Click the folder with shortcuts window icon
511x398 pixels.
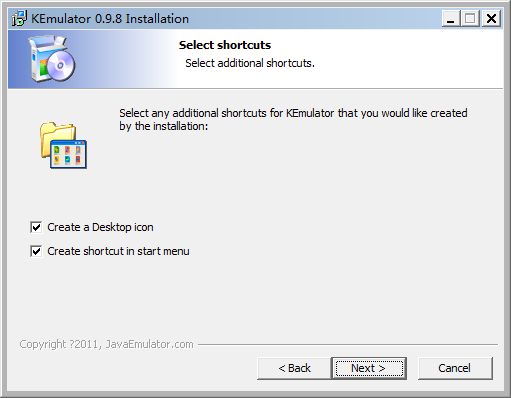(63, 145)
